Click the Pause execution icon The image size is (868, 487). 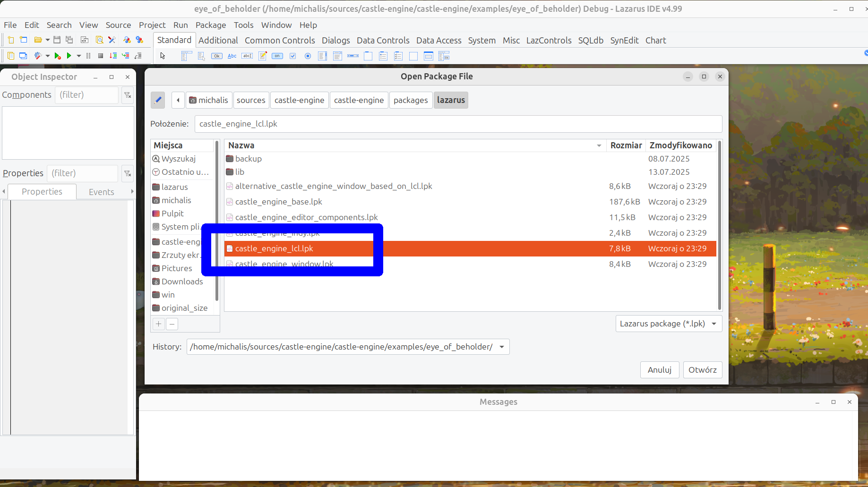point(88,56)
